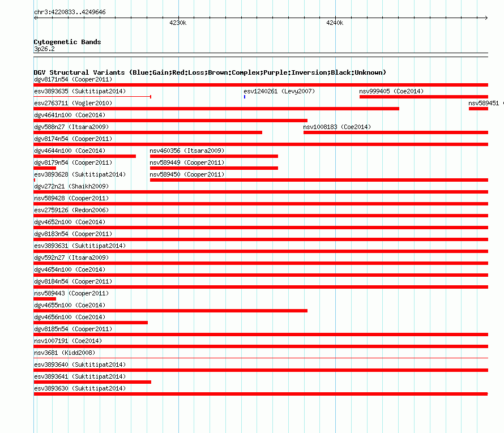Click dgv592n27 (Itsara2009) variant label
This screenshot has width=504, height=433.
(71, 258)
